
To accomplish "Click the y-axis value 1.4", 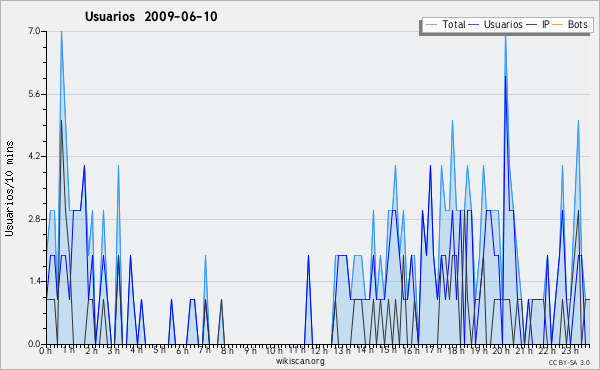I will click(x=34, y=282).
